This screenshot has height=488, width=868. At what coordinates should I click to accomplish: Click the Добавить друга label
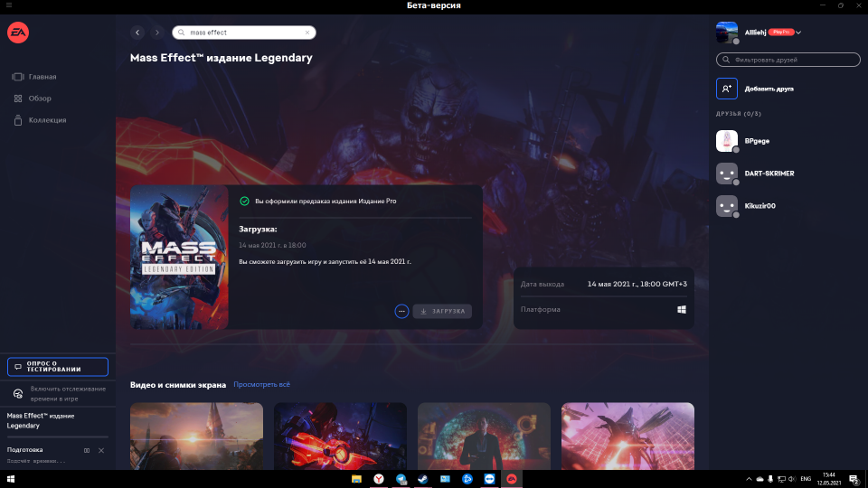click(x=769, y=89)
